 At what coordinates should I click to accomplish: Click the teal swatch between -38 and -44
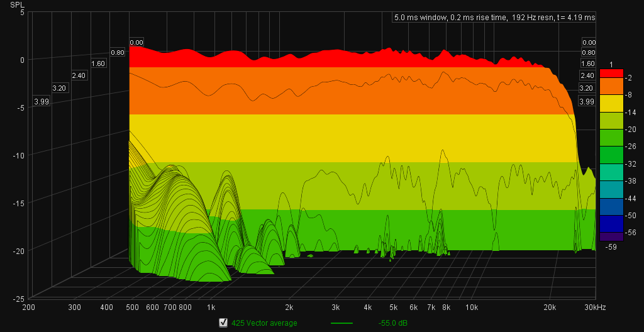(611, 189)
